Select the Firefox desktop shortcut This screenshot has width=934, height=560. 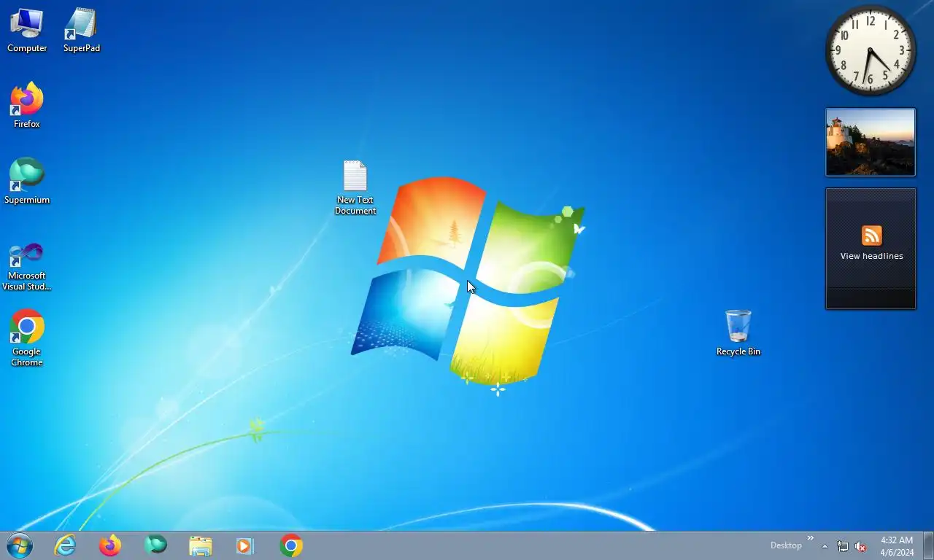coord(27,106)
